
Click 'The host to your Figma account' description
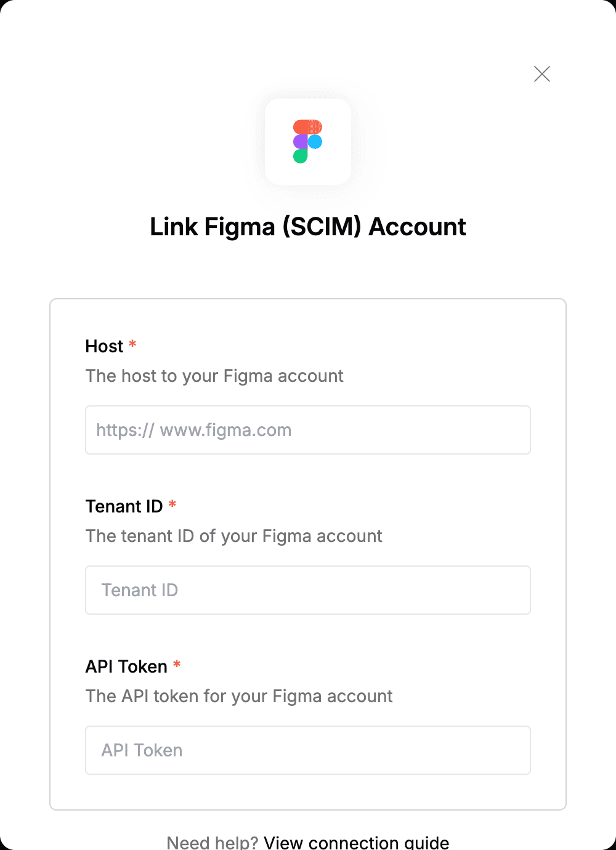click(214, 376)
